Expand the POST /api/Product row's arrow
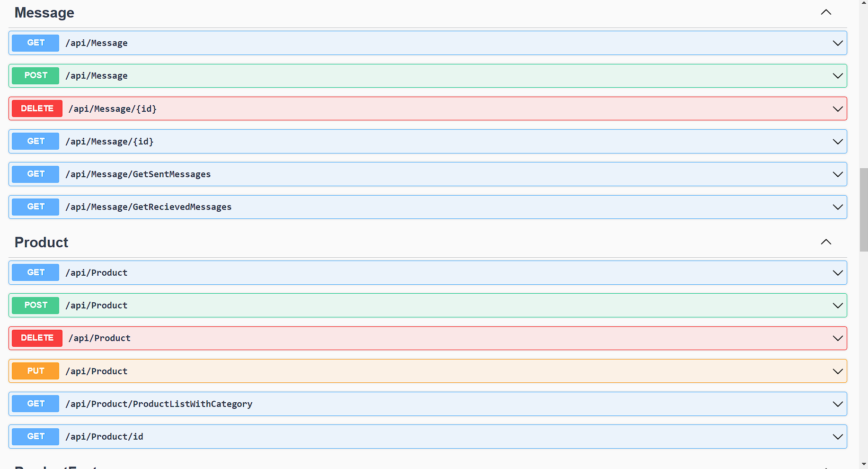This screenshot has width=868, height=469. click(x=837, y=306)
